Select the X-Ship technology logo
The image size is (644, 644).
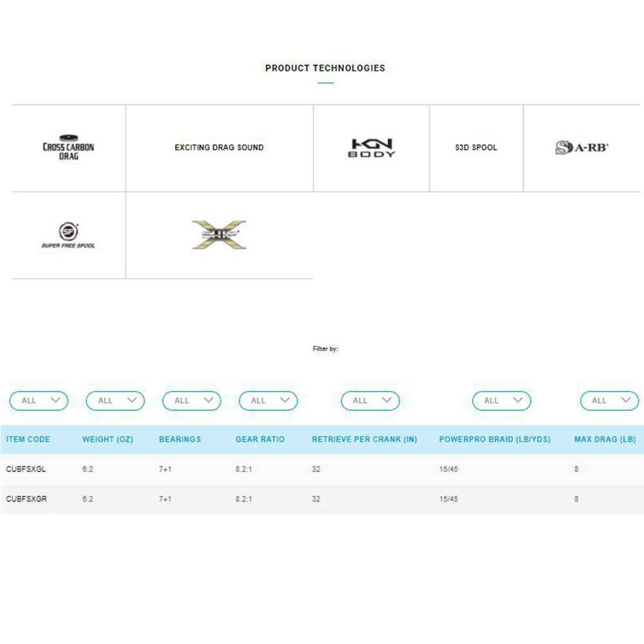pos(220,235)
